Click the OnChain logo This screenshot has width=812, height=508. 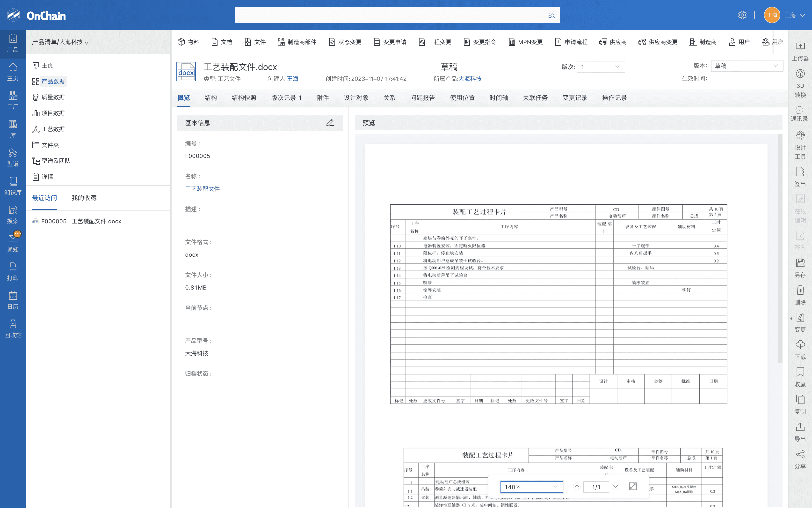[x=36, y=15]
